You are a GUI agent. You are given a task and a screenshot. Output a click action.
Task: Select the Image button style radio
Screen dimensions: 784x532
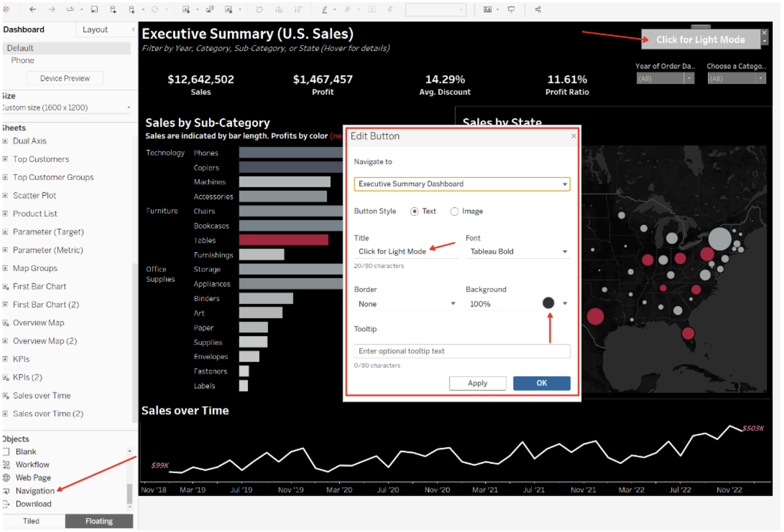click(x=454, y=211)
